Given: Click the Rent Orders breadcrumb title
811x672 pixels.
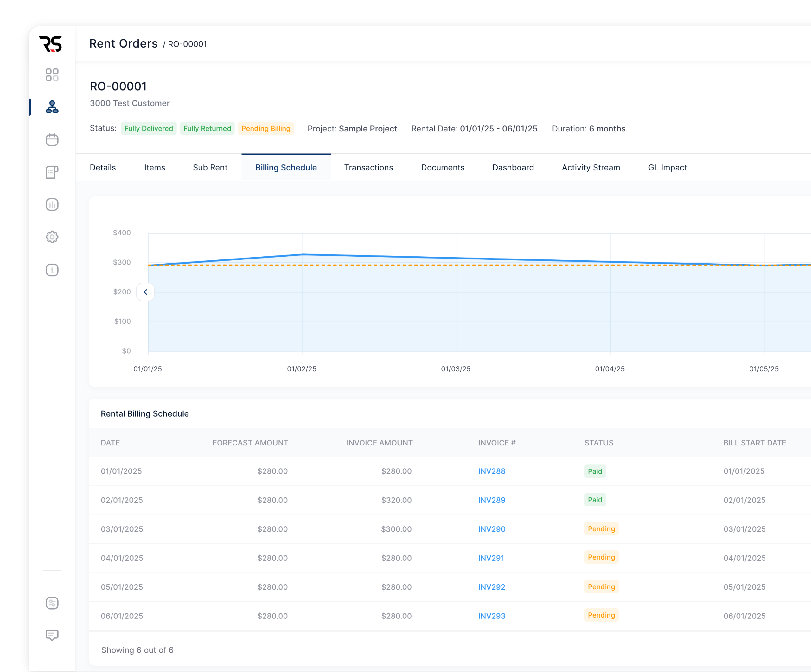Looking at the screenshot, I should [124, 44].
